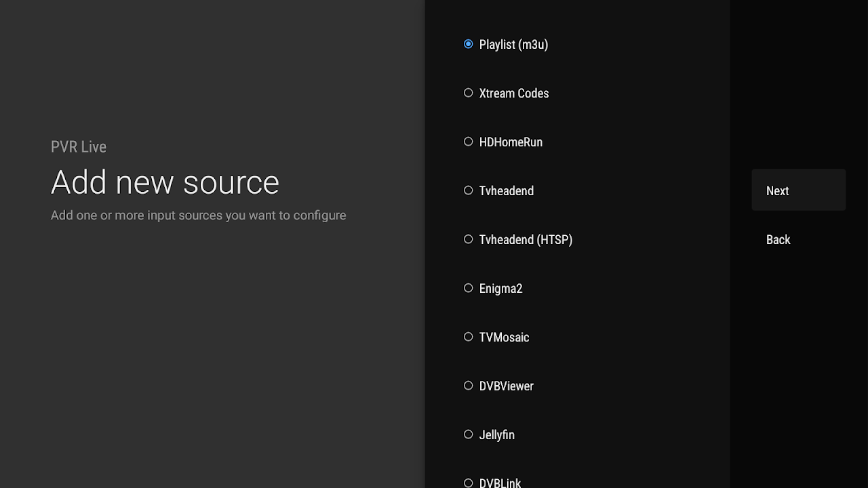Pick the DVBViewer radio circle
Screen dimensions: 868x488
468,386
